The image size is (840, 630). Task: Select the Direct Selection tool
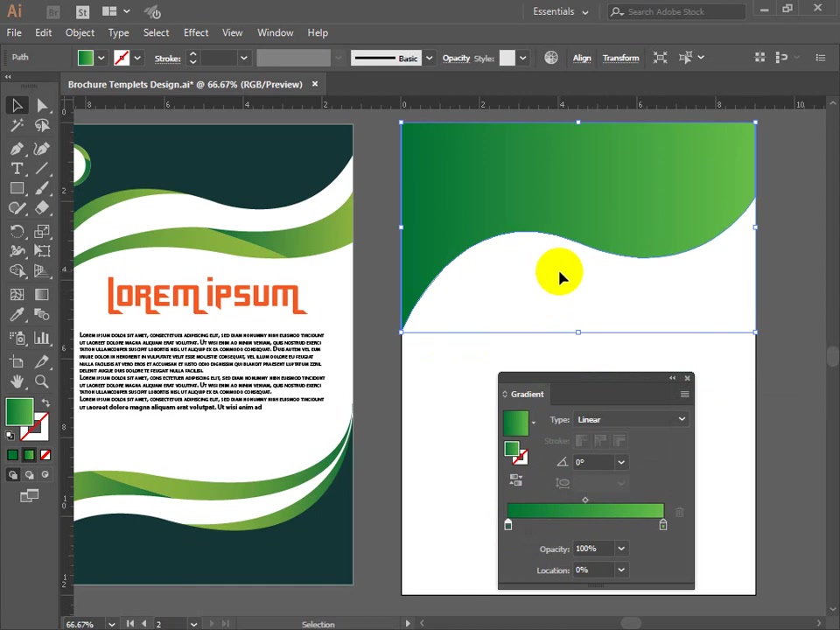point(42,105)
